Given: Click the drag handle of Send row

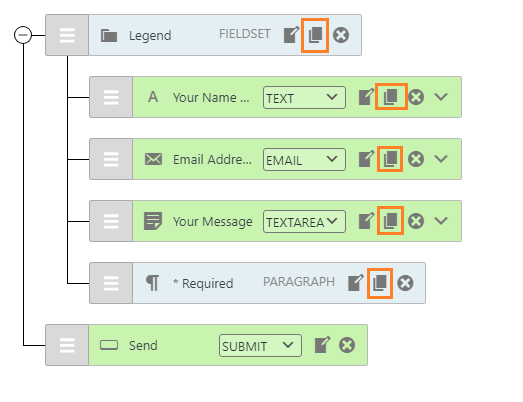Looking at the screenshot, I should click(x=67, y=345).
